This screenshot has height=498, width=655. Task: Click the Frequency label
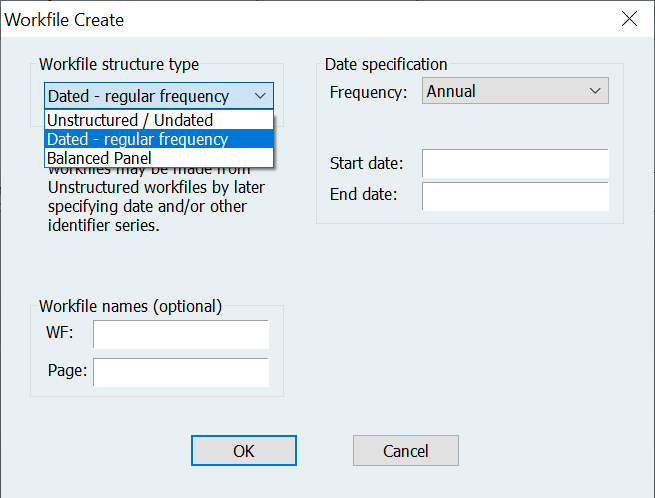pyautogui.click(x=368, y=92)
